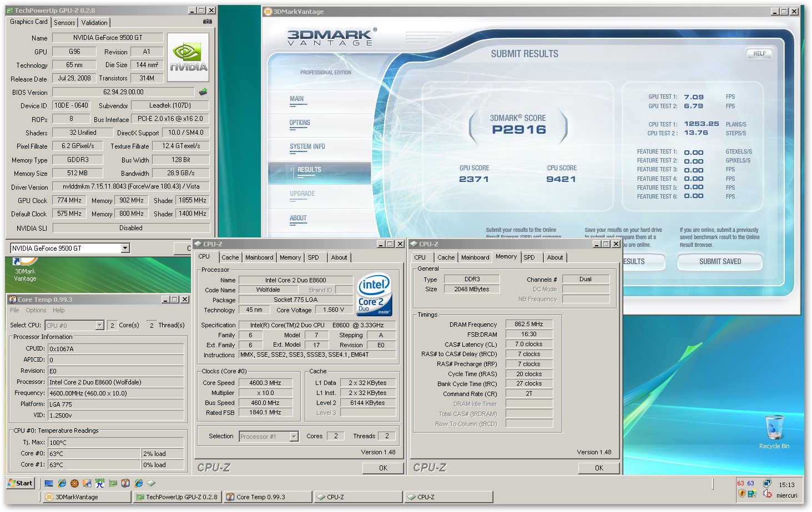Click OK in the CPU-Z memory window
The width and height of the screenshot is (812, 512).
599,468
